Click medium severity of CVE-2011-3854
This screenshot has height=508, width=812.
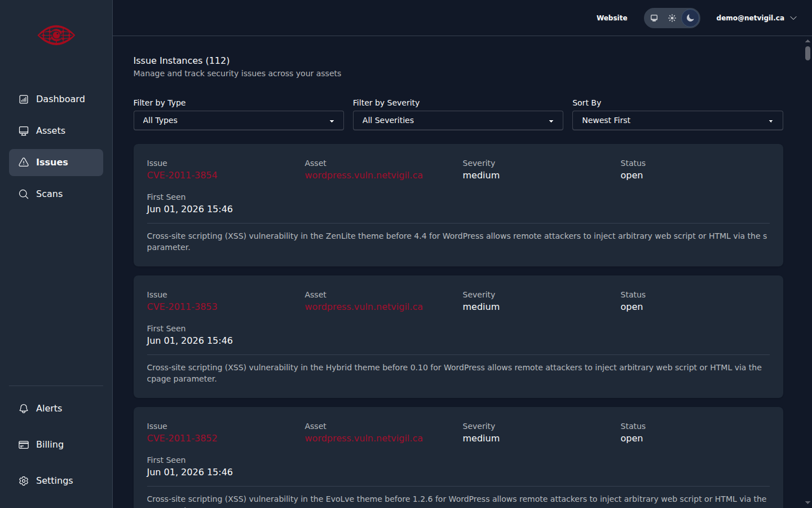pos(481,176)
